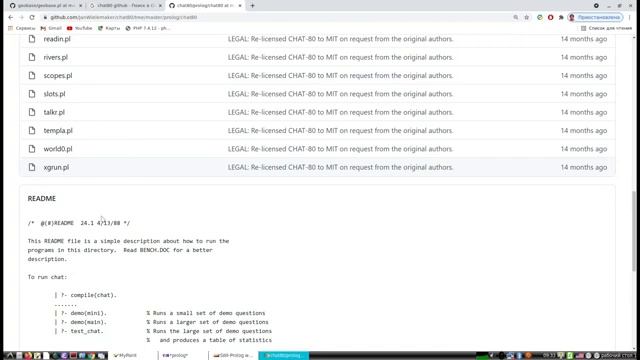Image resolution: width=640 pixels, height=360 pixels.
Task: Open the templa.pl file
Action: click(x=58, y=131)
